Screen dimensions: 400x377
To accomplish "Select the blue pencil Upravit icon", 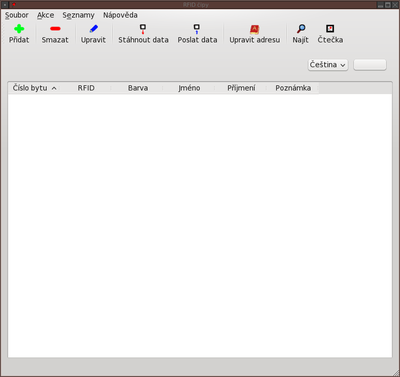I will click(93, 29).
